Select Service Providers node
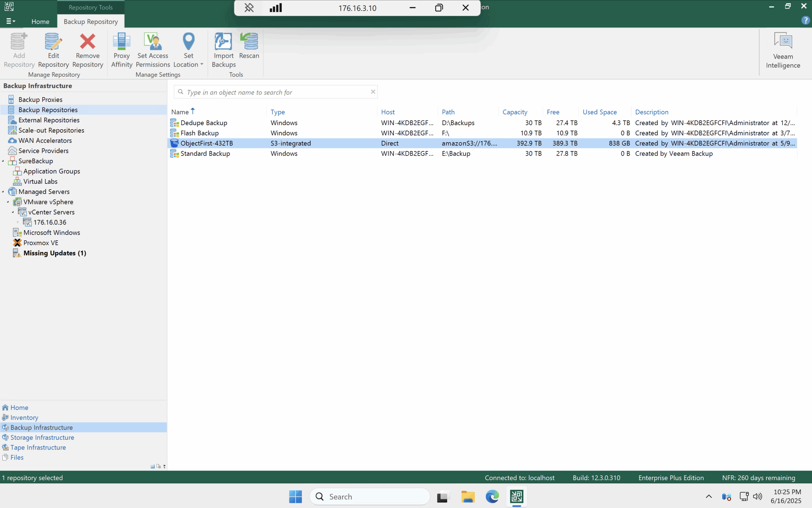812x508 pixels. (43, 150)
